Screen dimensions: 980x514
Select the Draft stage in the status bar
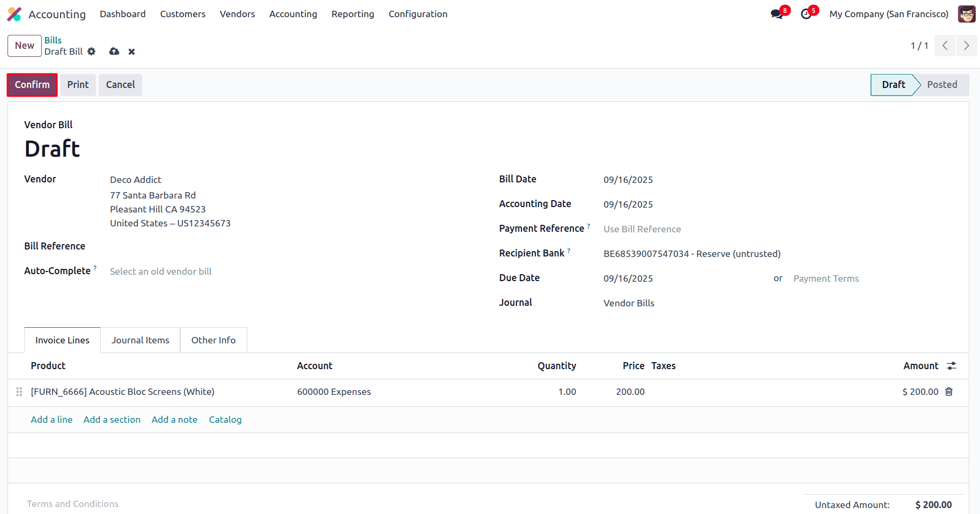coord(893,84)
